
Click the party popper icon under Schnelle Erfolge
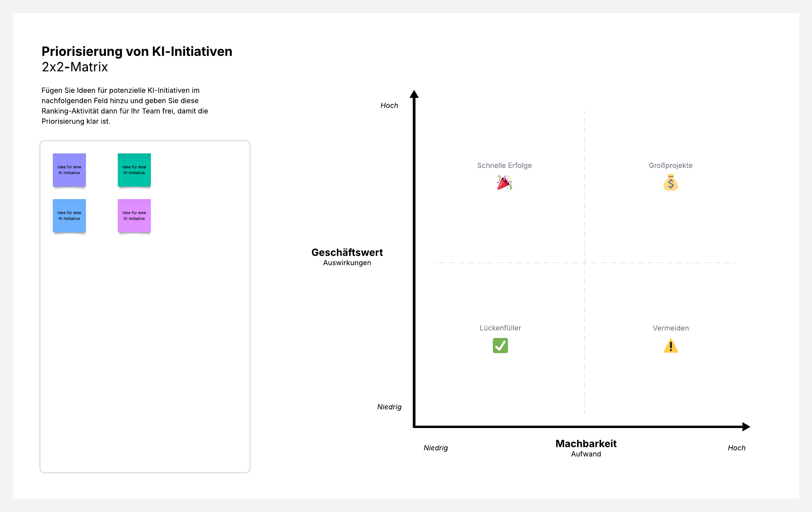click(504, 183)
